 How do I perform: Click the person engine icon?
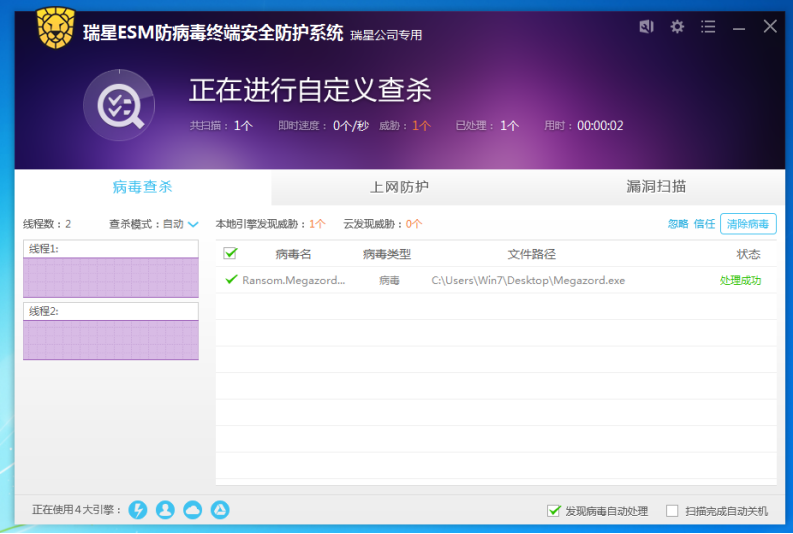coord(165,510)
